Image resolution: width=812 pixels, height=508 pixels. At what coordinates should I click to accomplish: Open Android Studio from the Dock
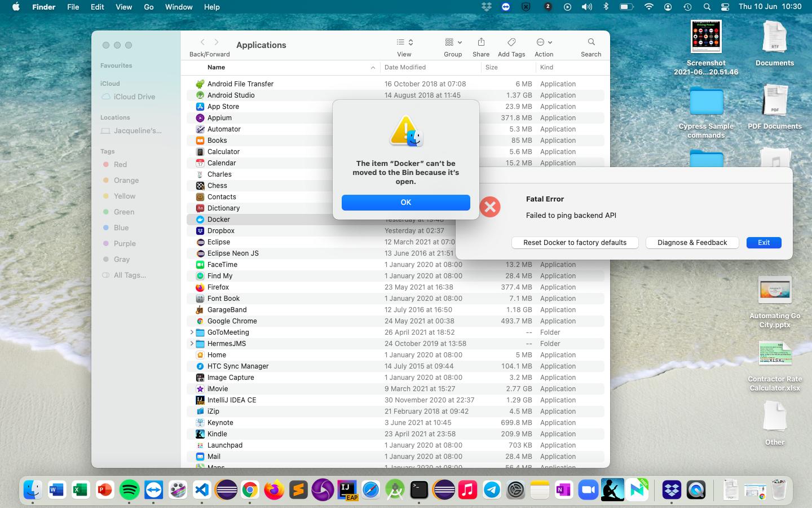point(395,490)
